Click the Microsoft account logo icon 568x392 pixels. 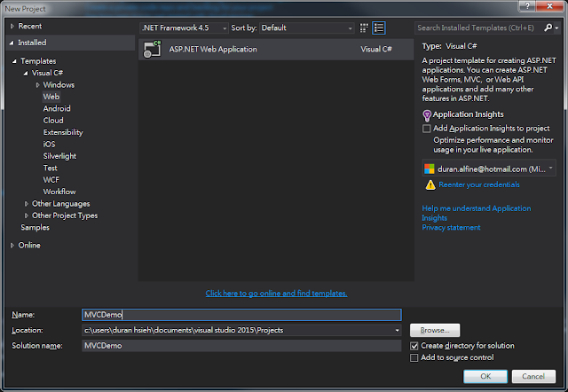pyautogui.click(x=430, y=169)
